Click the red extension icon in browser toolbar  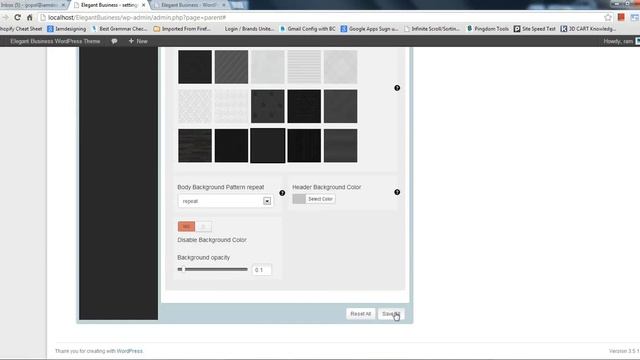(x=621, y=18)
